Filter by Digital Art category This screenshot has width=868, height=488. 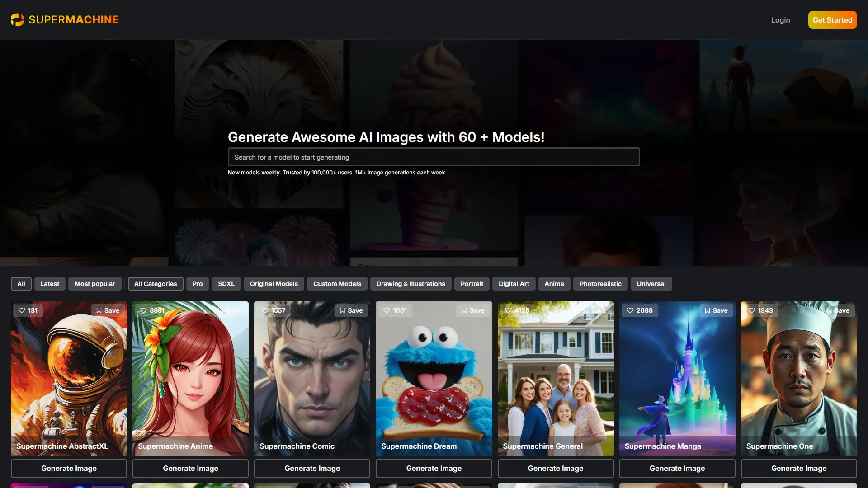(514, 284)
